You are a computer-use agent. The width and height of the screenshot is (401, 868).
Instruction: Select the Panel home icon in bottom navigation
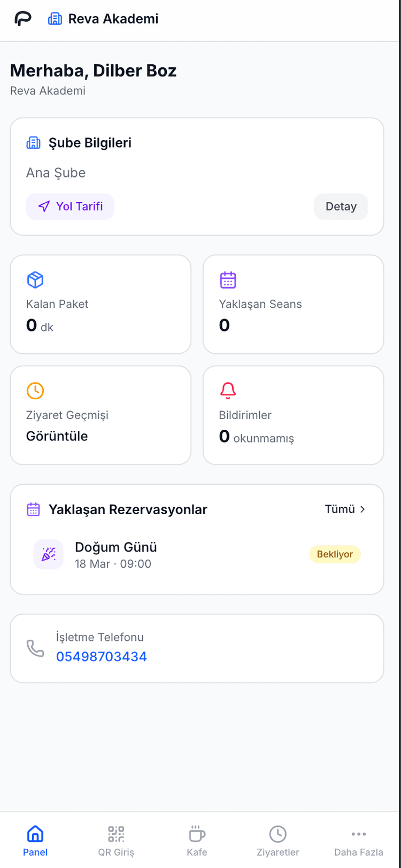pos(35,833)
